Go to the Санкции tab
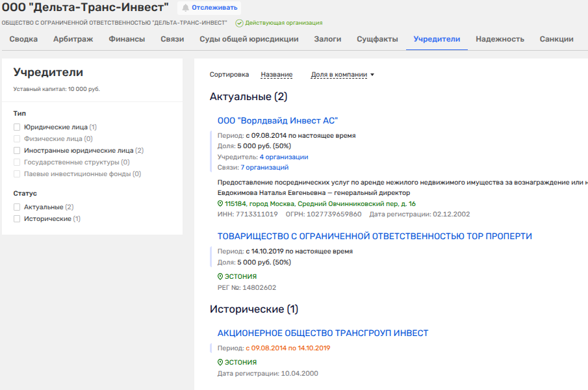The height and width of the screenshot is (390, 588). point(556,39)
